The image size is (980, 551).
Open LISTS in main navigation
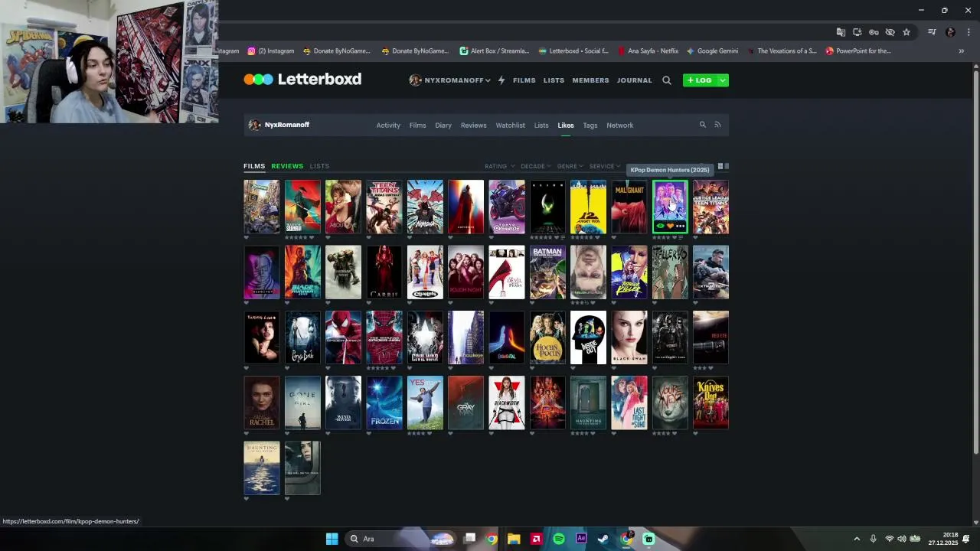554,80
